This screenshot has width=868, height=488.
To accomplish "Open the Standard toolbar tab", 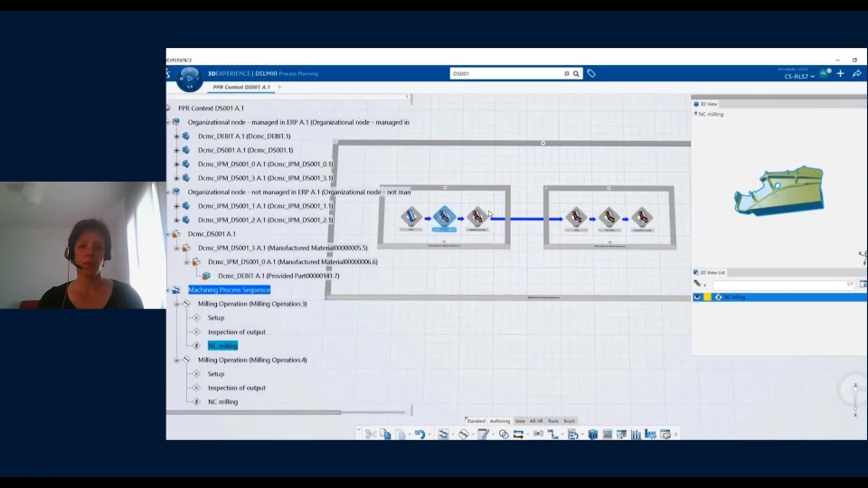I will [476, 421].
